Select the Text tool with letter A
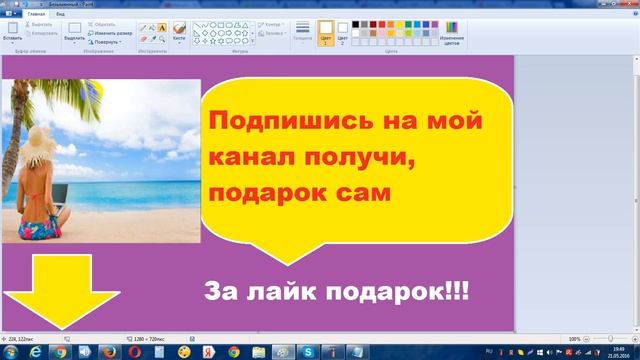The image size is (640, 360). (x=162, y=28)
